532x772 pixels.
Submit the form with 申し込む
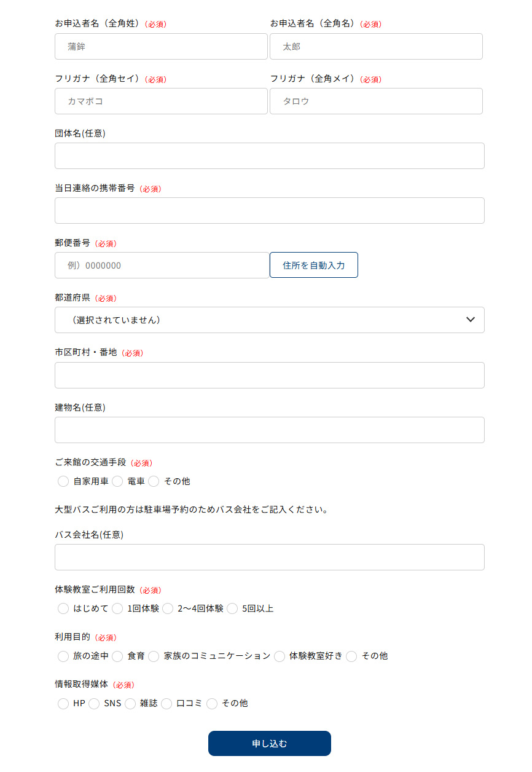coord(270,743)
